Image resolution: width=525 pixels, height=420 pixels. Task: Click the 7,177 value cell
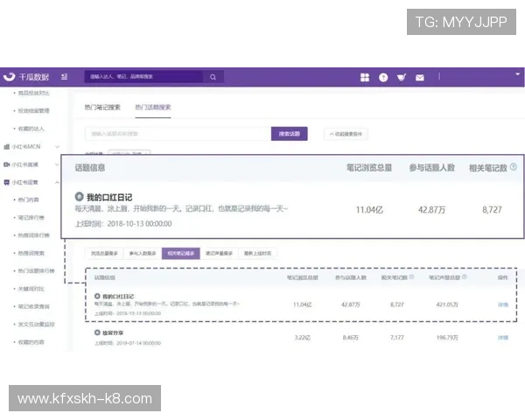pos(397,337)
